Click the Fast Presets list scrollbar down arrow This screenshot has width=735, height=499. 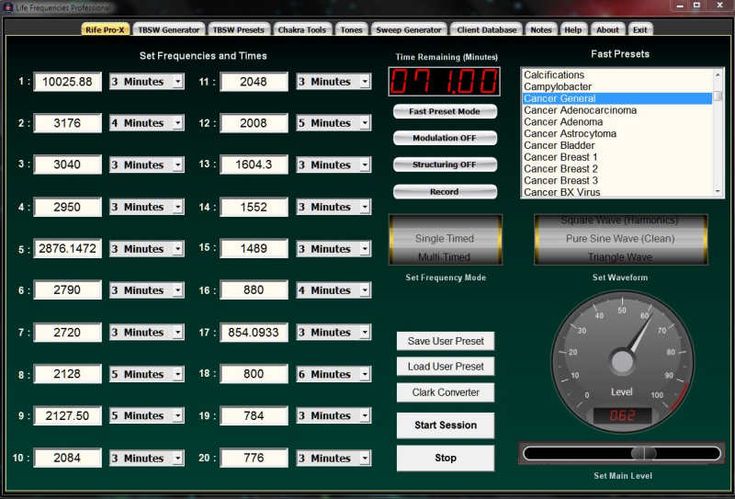718,191
